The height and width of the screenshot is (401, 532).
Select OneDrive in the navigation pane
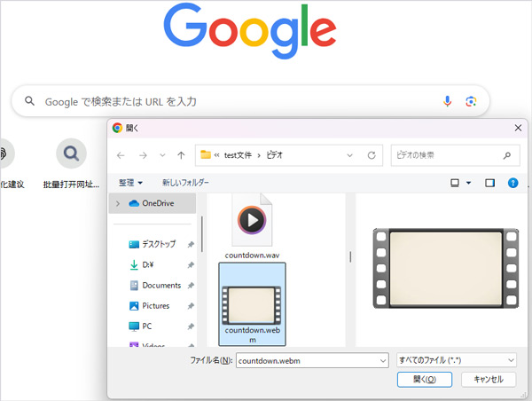pos(152,203)
